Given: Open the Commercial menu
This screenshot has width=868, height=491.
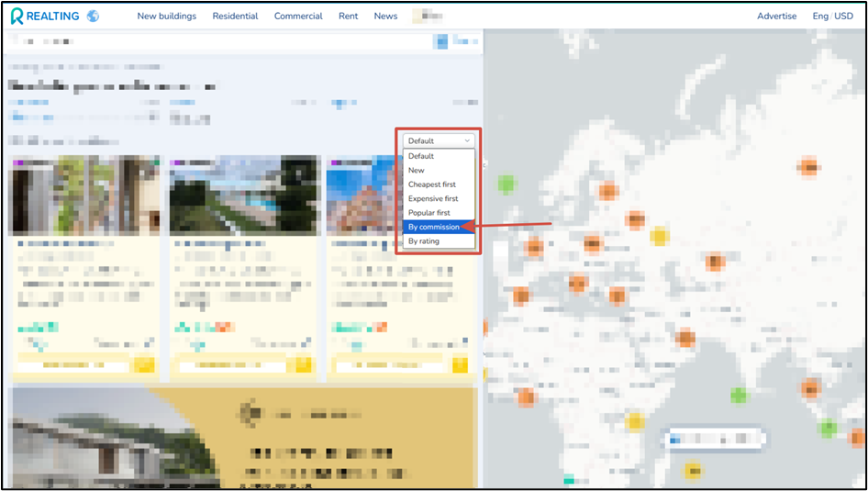Looking at the screenshot, I should [x=298, y=16].
